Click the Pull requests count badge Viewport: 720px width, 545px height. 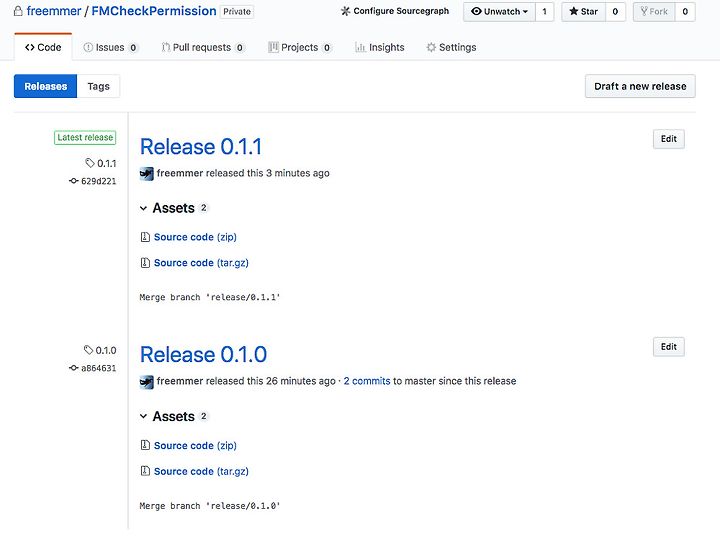240,48
